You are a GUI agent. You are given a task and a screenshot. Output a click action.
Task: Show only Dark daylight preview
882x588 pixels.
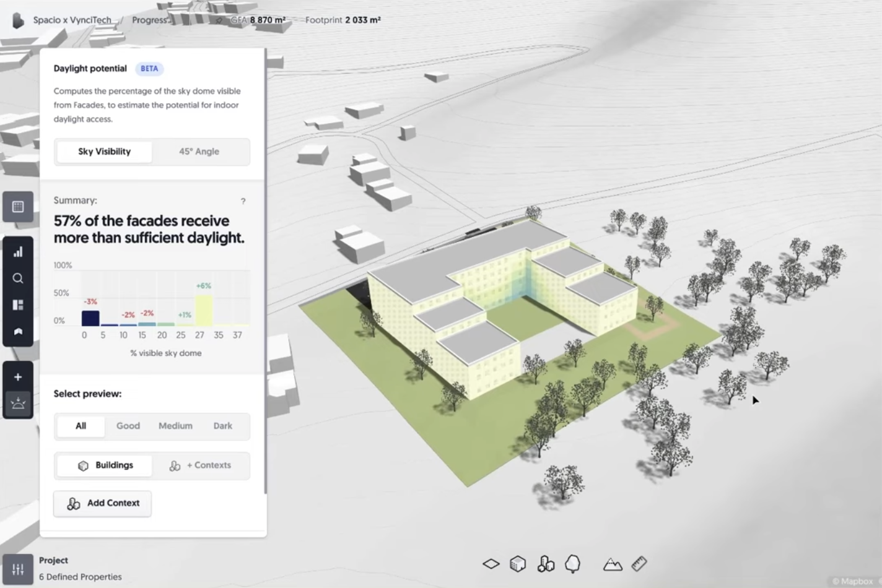(223, 426)
